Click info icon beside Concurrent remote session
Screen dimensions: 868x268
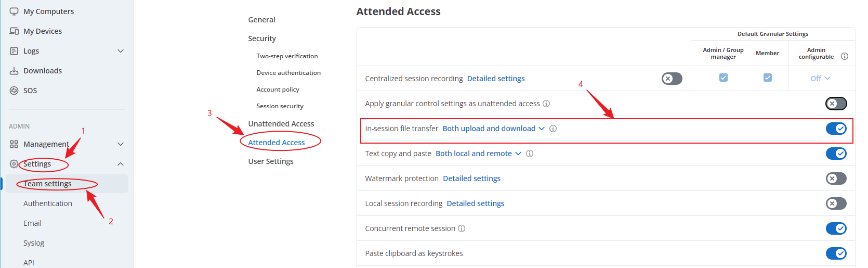coord(462,228)
